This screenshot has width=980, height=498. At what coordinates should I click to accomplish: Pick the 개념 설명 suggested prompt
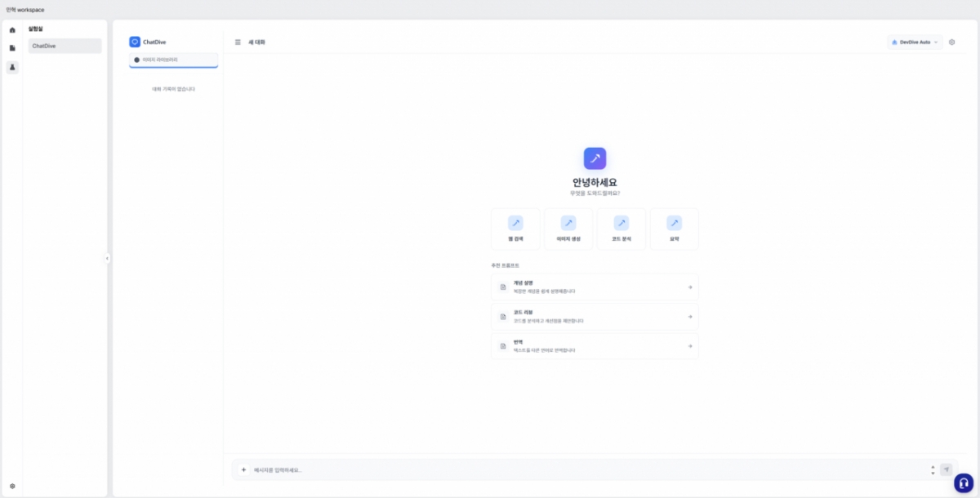[x=595, y=287]
